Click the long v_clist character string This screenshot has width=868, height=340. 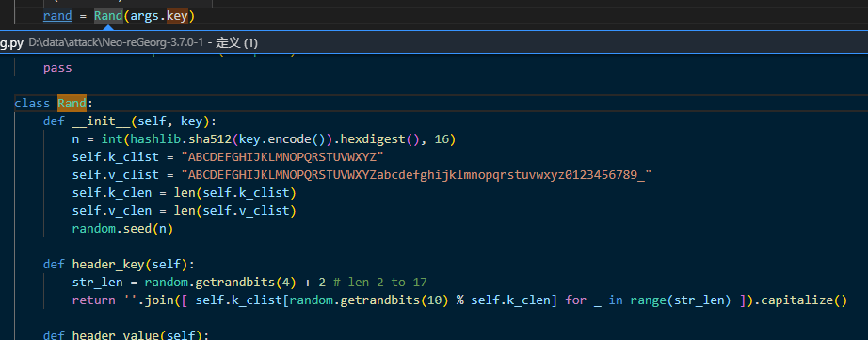coord(416,175)
